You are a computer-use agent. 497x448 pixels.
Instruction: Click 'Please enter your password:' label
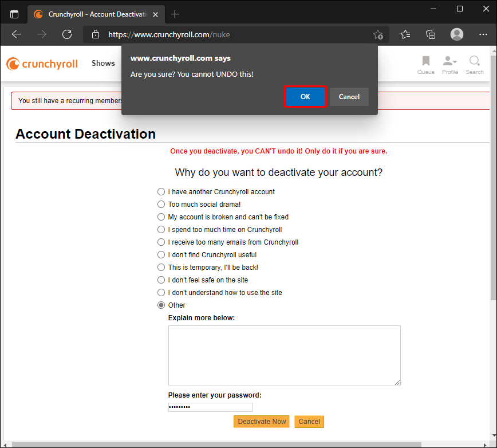(215, 395)
